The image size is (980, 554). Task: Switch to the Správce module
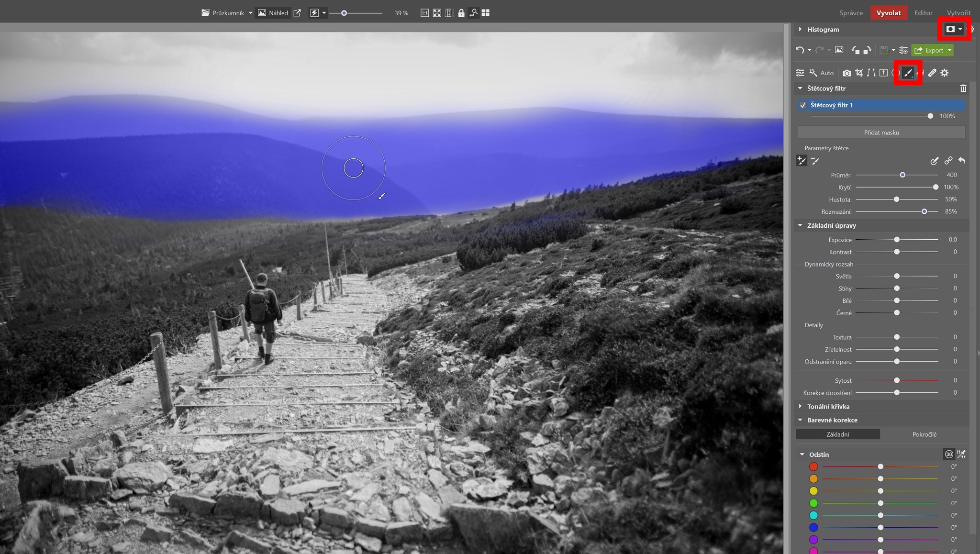click(851, 13)
